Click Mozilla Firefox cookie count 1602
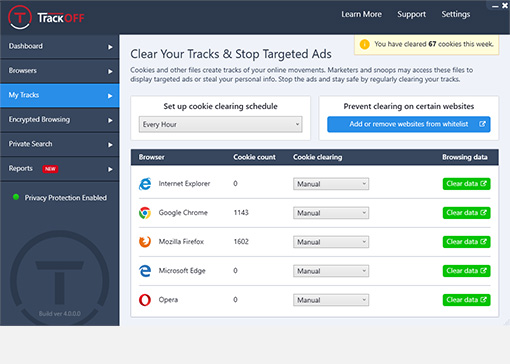The height and width of the screenshot is (364, 510). [x=241, y=242]
